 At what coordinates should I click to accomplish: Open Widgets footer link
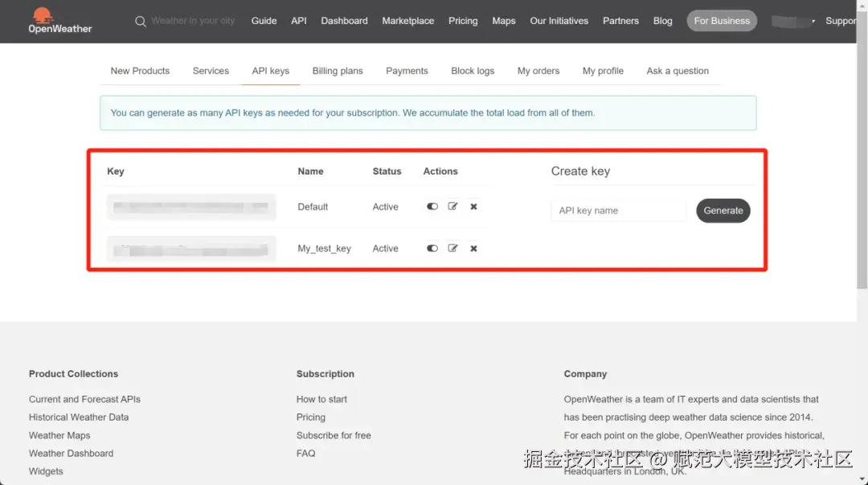[x=46, y=471]
